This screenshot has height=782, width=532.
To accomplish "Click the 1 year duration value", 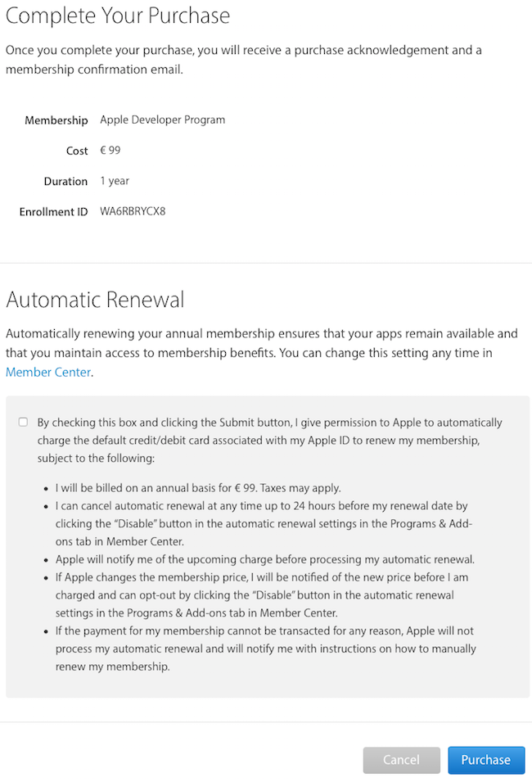I will click(115, 181).
